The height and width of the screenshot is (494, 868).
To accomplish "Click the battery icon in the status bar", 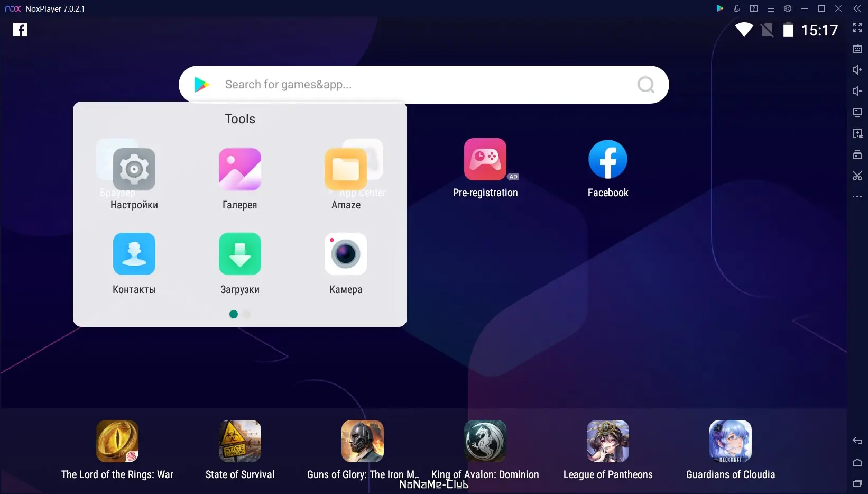I will [x=788, y=30].
